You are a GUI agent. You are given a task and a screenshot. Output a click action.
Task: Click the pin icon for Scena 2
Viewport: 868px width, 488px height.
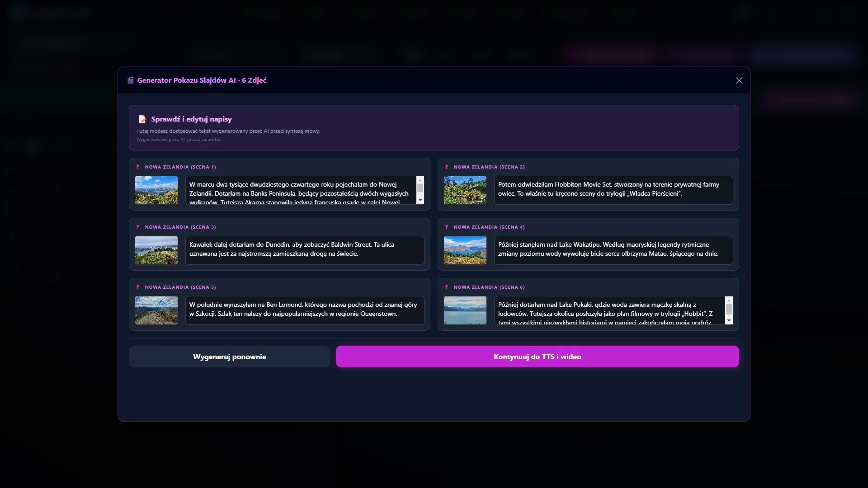(447, 167)
